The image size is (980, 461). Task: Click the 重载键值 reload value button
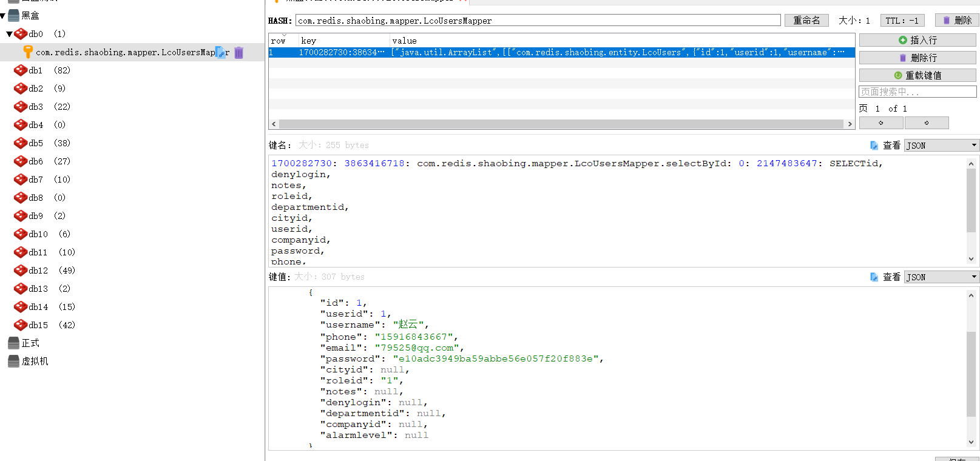point(917,75)
